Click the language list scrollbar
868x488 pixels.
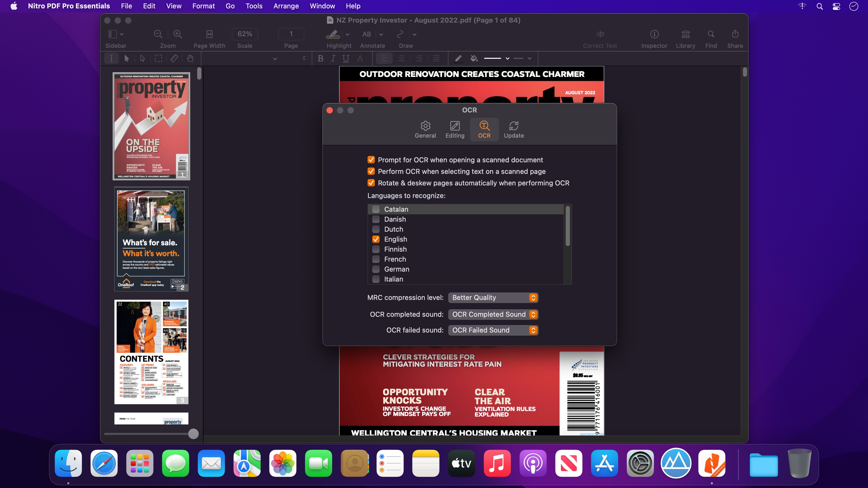[x=568, y=226]
